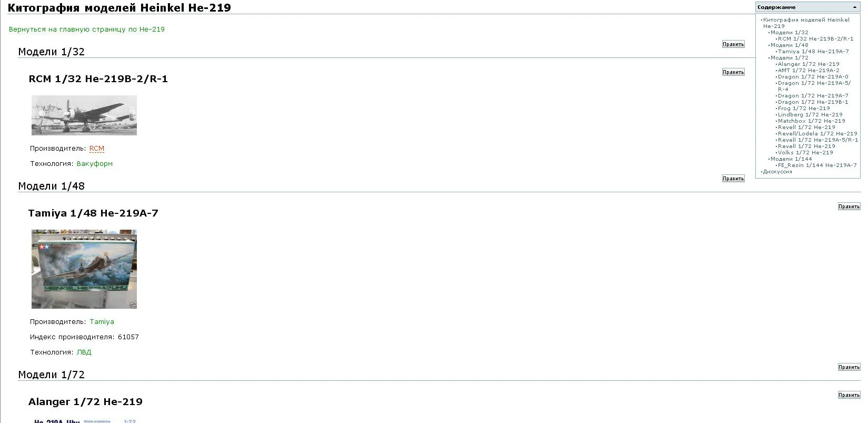
Task: Click the Содержание panel header
Action: pos(777,7)
